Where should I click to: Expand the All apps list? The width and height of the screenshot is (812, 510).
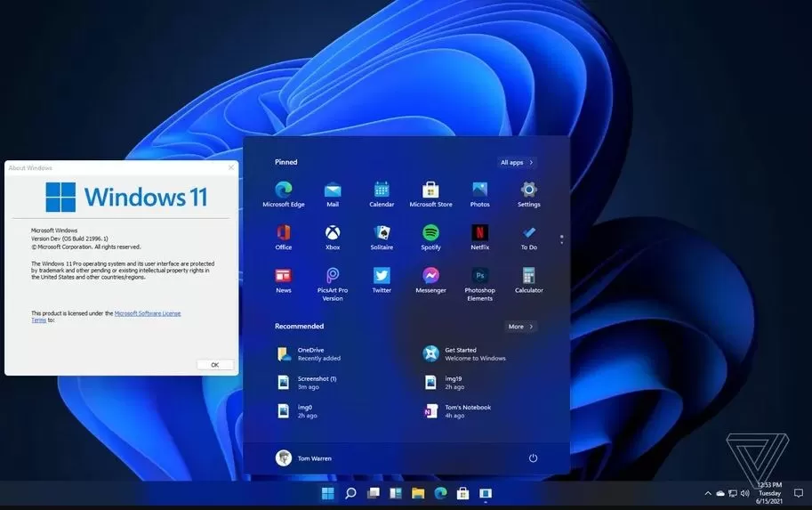(517, 163)
